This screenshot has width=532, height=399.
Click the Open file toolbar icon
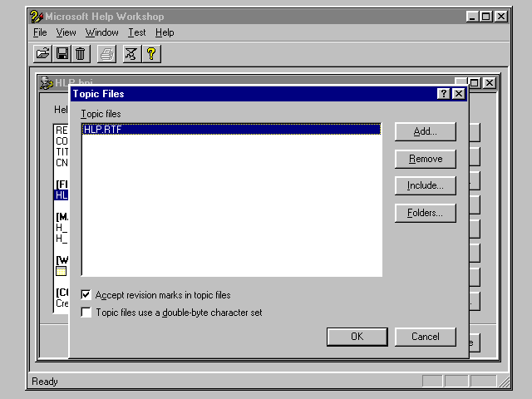[42, 54]
